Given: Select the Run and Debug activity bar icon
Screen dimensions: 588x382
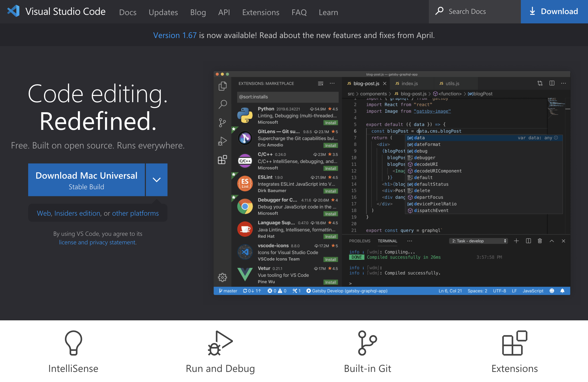Looking at the screenshot, I should [x=222, y=141].
